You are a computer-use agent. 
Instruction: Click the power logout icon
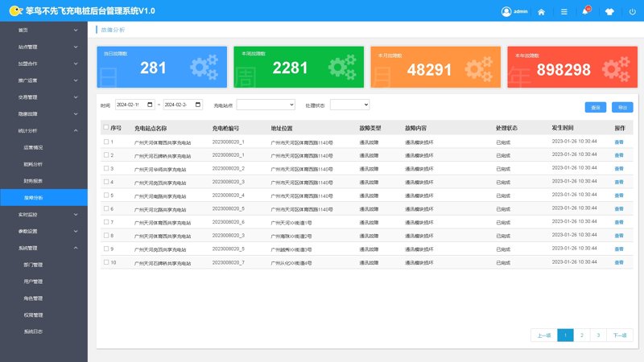633,12
